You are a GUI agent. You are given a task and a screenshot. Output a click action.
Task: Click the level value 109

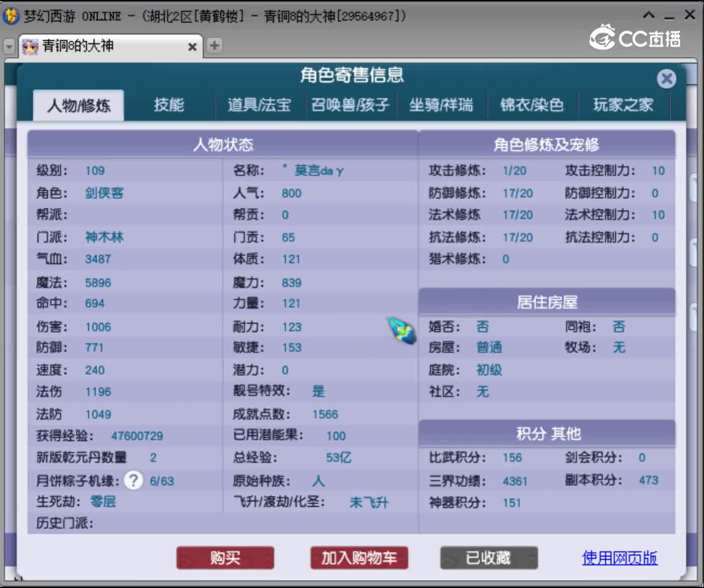95,170
